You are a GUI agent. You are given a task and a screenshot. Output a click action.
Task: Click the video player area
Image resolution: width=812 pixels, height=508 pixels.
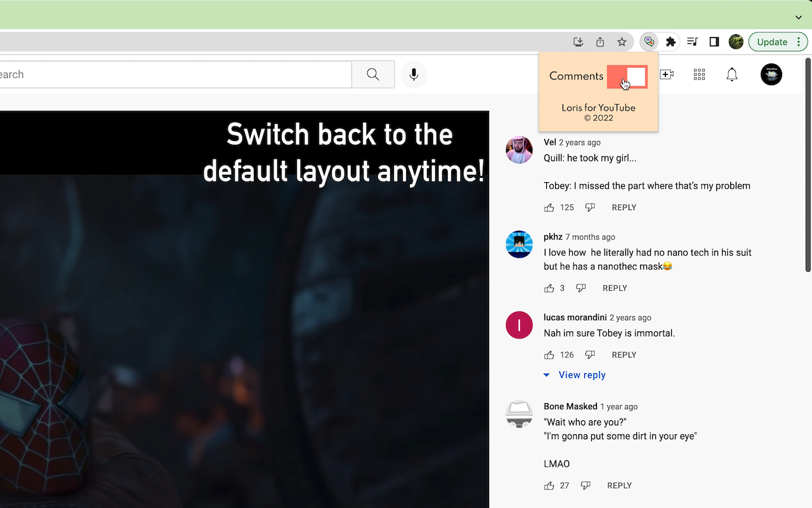pyautogui.click(x=244, y=309)
